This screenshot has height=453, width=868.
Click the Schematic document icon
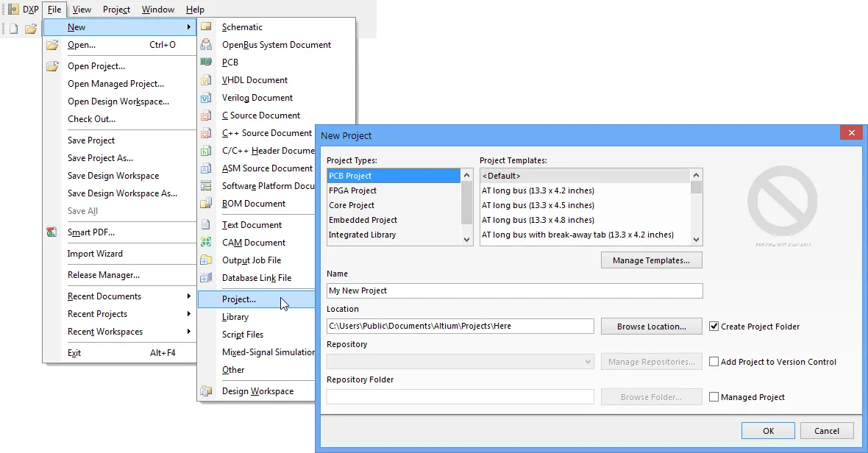point(206,26)
